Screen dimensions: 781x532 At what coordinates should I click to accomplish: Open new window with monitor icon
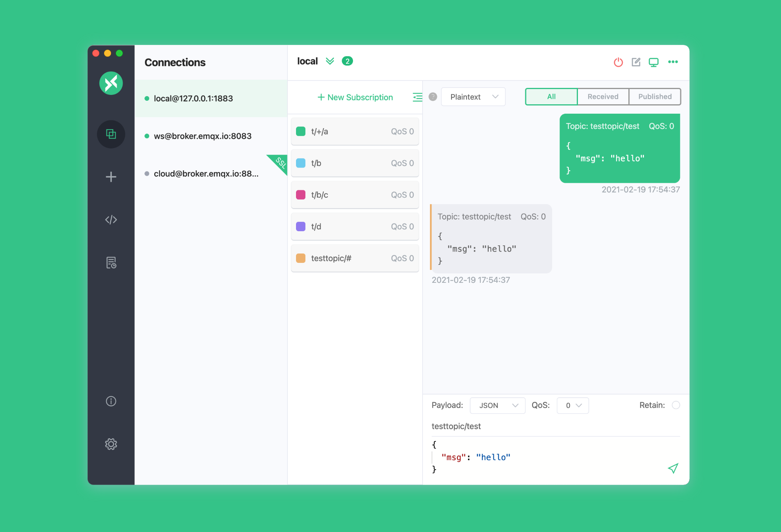pyautogui.click(x=654, y=62)
